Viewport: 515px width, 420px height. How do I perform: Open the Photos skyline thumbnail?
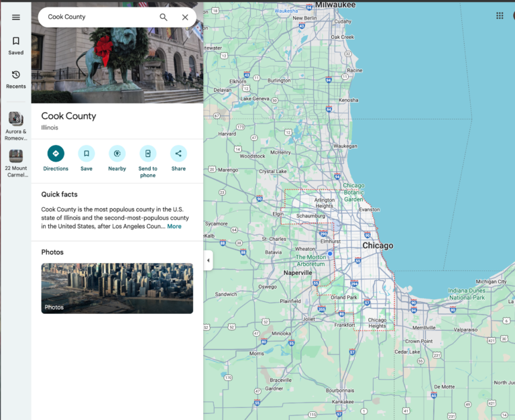pyautogui.click(x=117, y=288)
